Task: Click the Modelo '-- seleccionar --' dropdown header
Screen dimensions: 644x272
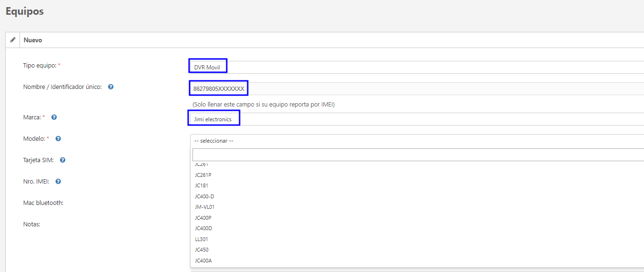Action: coord(417,141)
